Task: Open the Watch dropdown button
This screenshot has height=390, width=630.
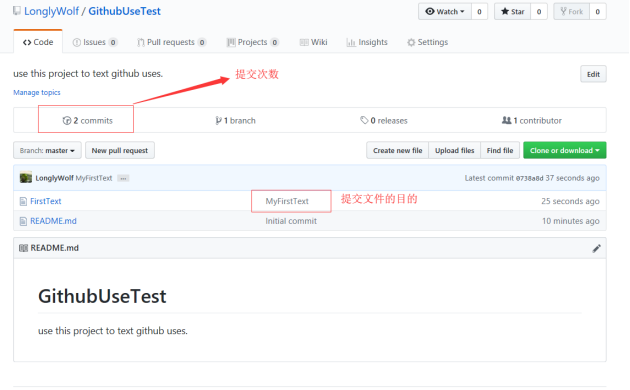Action: click(445, 12)
